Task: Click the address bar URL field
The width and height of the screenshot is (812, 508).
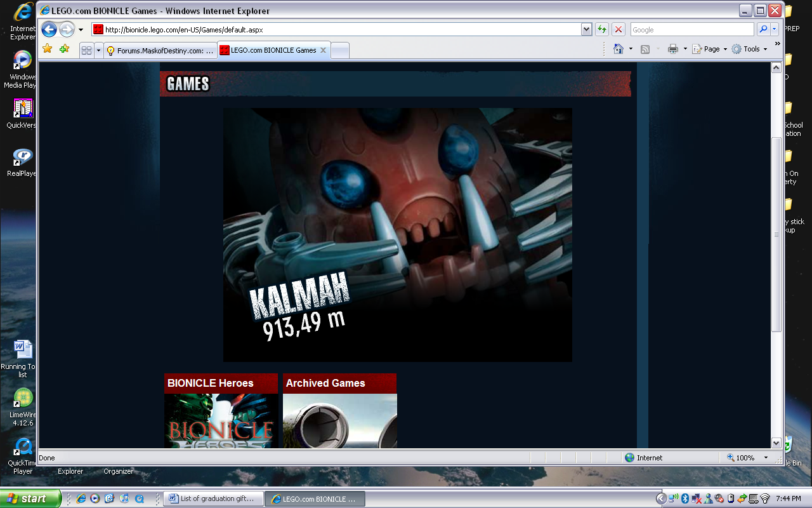Action: click(x=336, y=30)
